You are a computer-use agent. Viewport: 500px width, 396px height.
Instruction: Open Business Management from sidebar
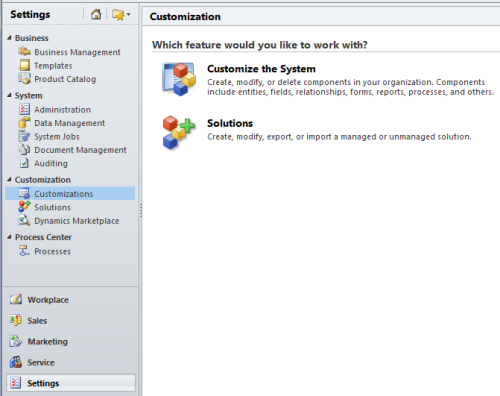[x=77, y=52]
